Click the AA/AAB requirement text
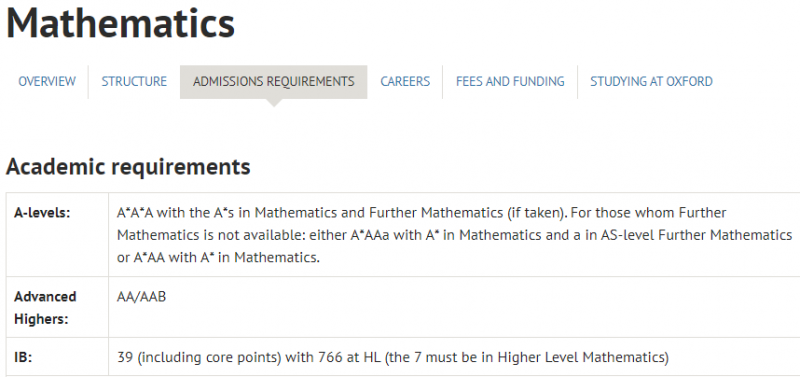This screenshot has height=377, width=800. pos(141,296)
